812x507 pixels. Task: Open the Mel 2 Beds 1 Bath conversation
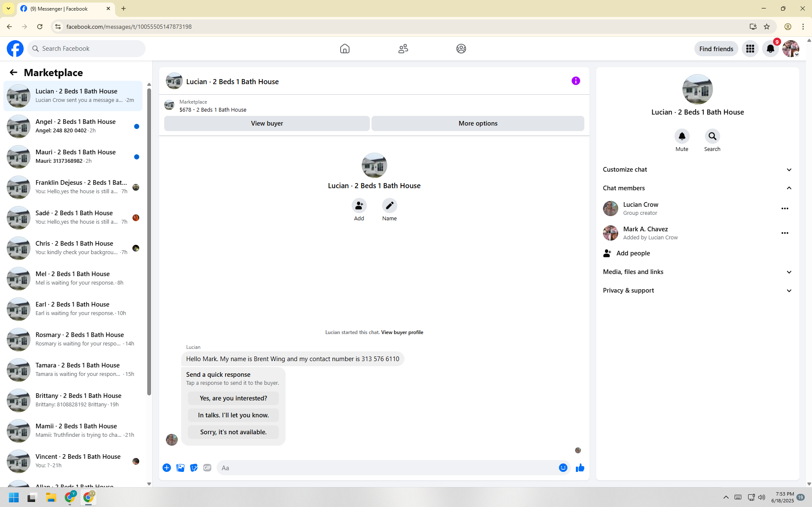[x=73, y=279]
